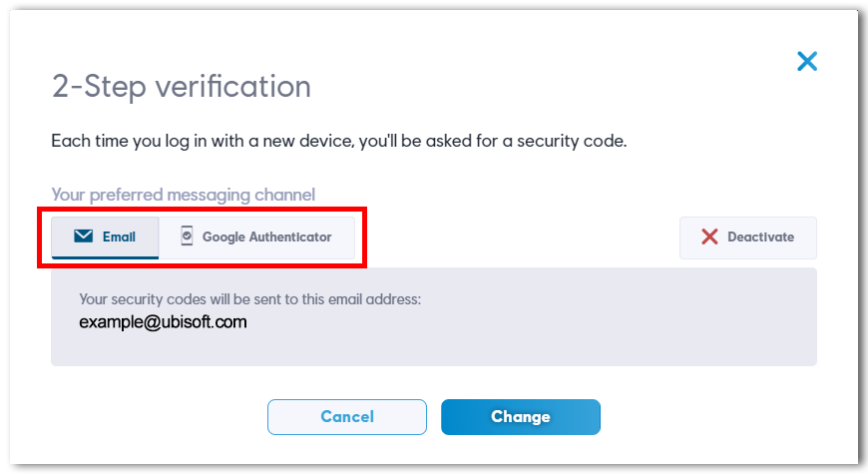Click the phone checkmark Authenticator icon
The width and height of the screenshot is (868, 474).
pos(188,236)
